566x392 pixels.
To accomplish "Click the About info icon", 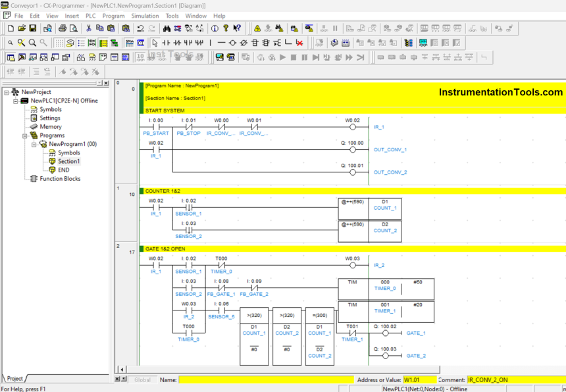I will 215,28.
